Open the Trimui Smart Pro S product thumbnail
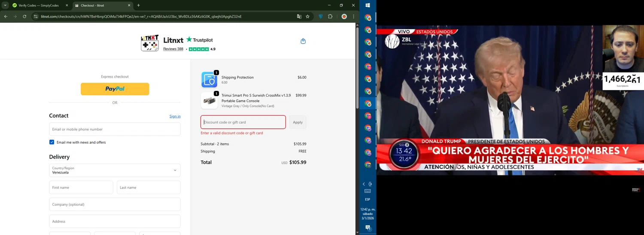644x235 pixels. click(x=209, y=100)
